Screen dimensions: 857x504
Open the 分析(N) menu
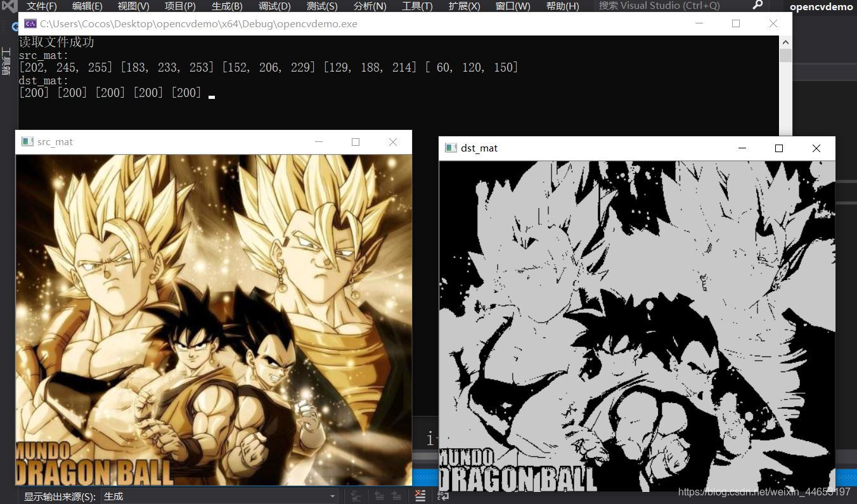click(370, 6)
